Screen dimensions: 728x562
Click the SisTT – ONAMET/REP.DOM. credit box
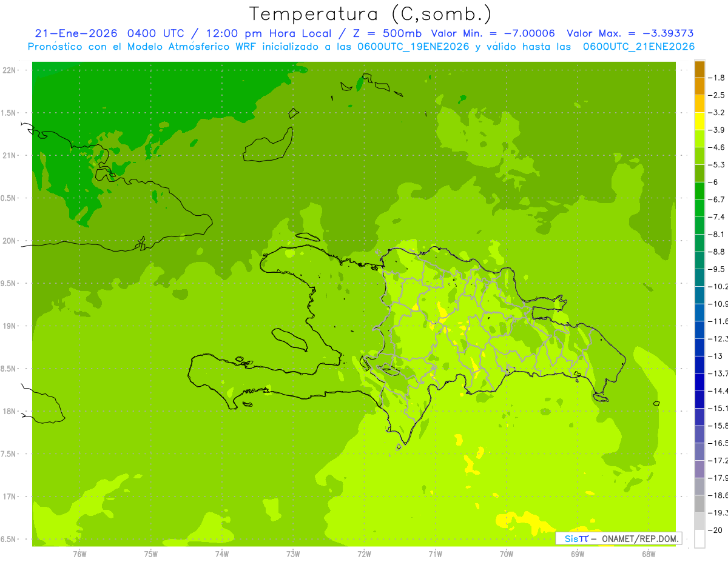(619, 538)
